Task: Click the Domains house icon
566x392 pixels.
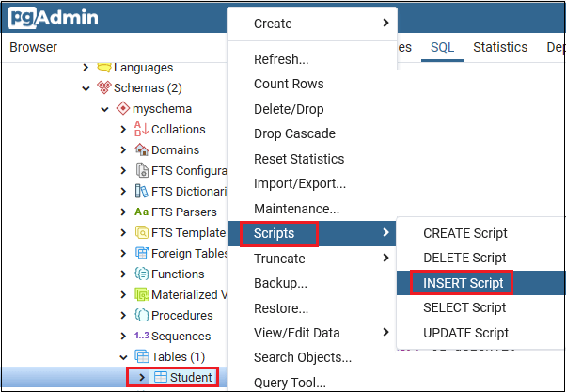Action: click(141, 149)
